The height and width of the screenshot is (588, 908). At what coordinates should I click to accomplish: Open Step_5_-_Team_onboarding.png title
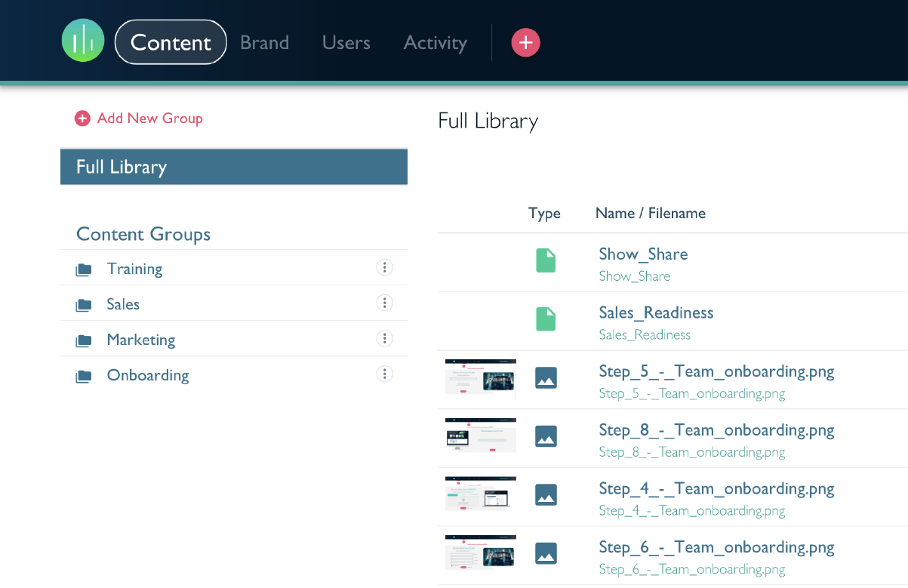pos(716,371)
